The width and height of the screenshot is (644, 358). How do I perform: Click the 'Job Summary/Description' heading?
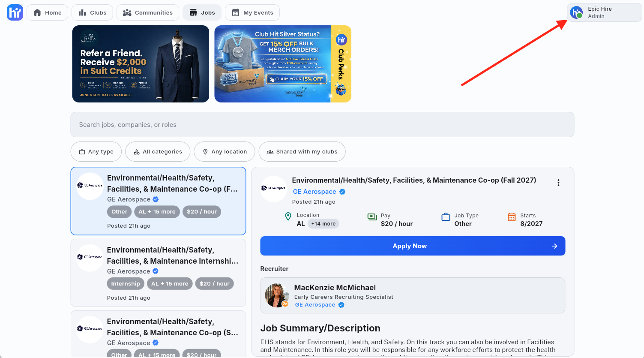tap(321, 328)
